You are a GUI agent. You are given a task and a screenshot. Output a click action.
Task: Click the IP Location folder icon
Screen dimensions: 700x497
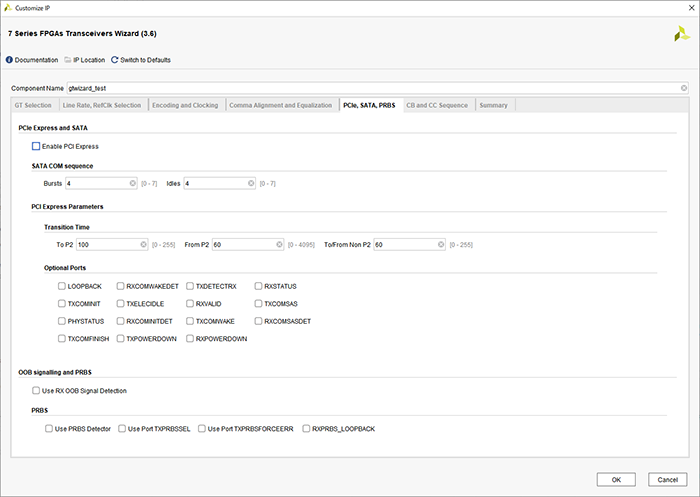[x=68, y=60]
